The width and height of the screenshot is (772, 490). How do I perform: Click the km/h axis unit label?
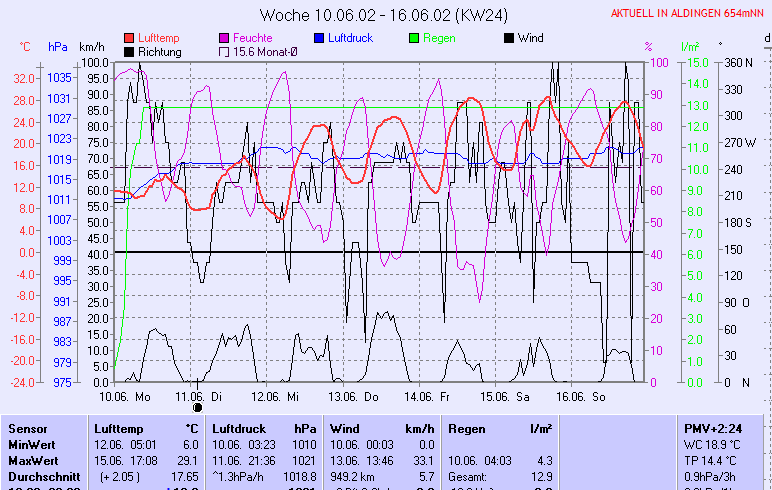tap(91, 47)
